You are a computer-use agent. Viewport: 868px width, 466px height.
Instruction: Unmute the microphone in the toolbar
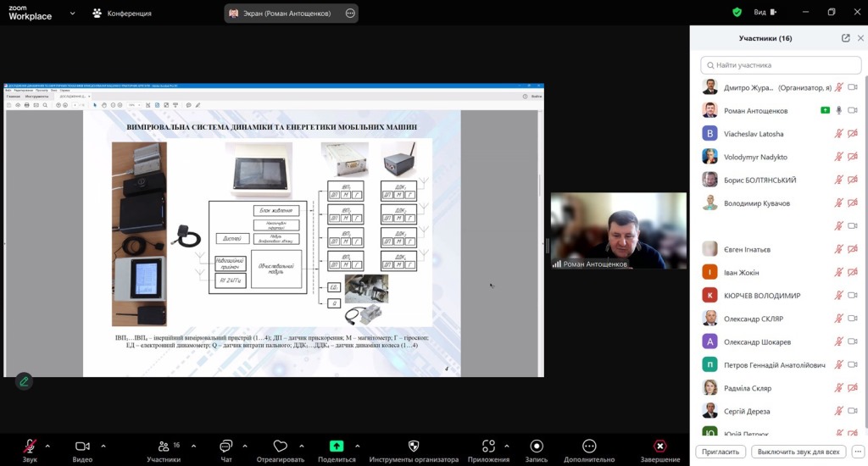pyautogui.click(x=31, y=447)
